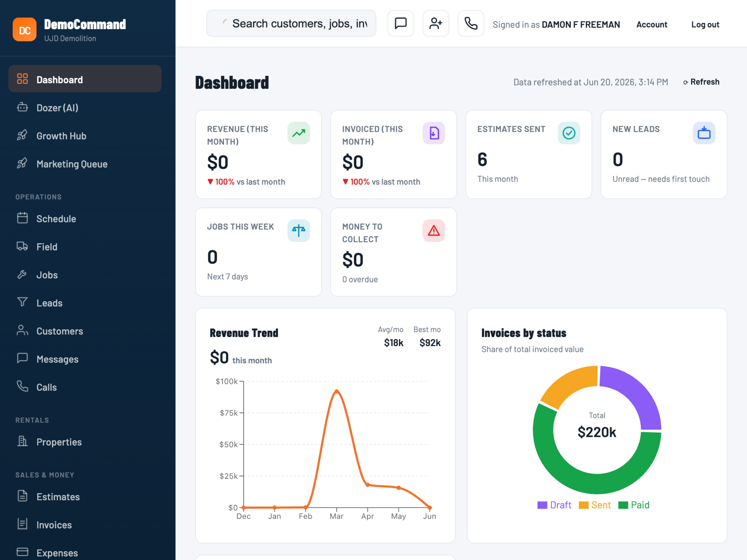Click the orange Sent legend swatch

[x=583, y=505]
